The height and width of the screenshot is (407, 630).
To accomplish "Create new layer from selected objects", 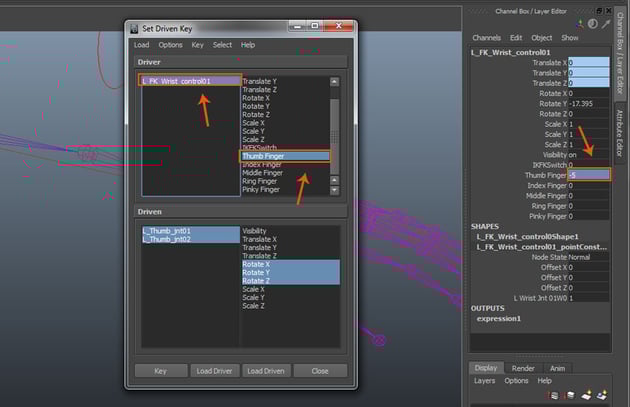I will tap(603, 395).
